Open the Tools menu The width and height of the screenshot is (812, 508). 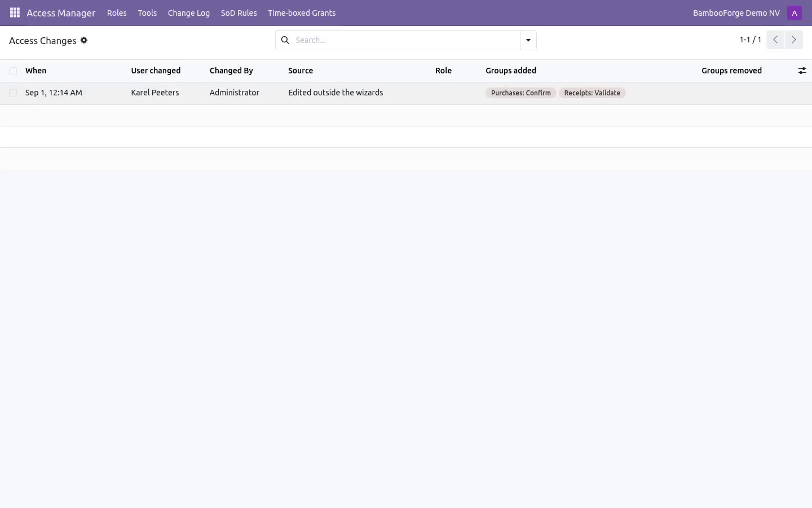click(147, 13)
